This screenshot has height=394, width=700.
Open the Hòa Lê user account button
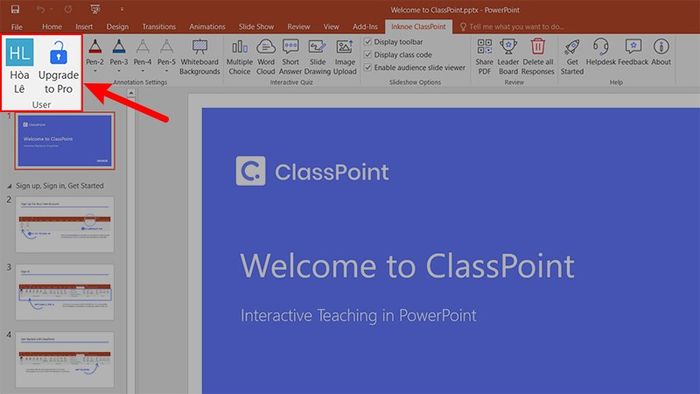click(x=19, y=67)
